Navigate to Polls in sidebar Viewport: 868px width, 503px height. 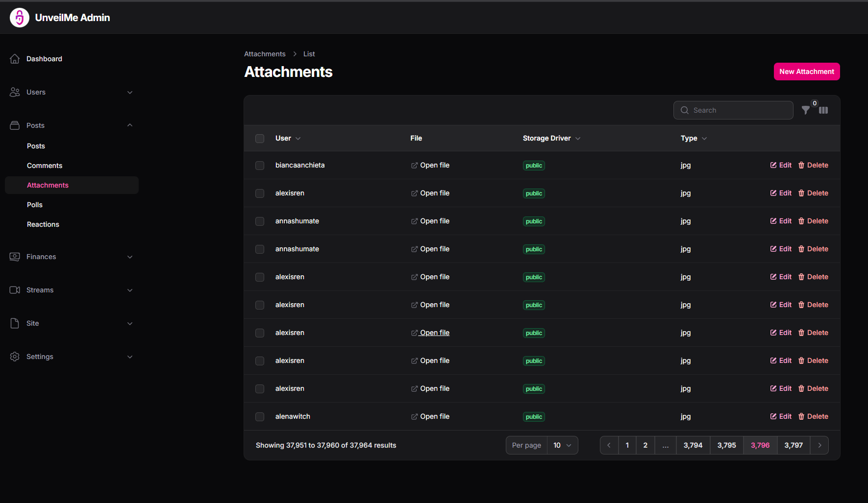(x=35, y=205)
